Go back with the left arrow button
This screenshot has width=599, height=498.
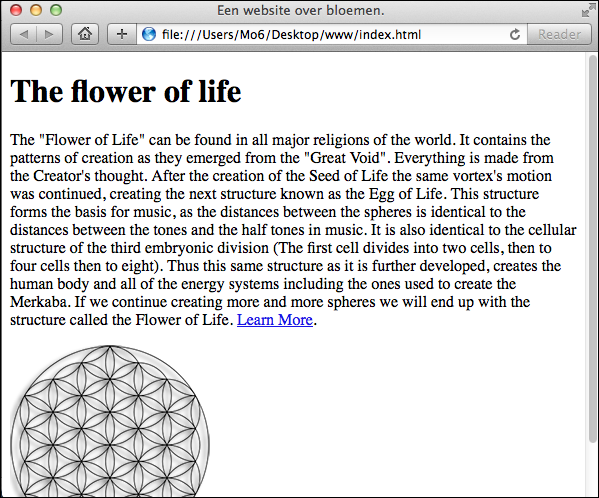24,34
